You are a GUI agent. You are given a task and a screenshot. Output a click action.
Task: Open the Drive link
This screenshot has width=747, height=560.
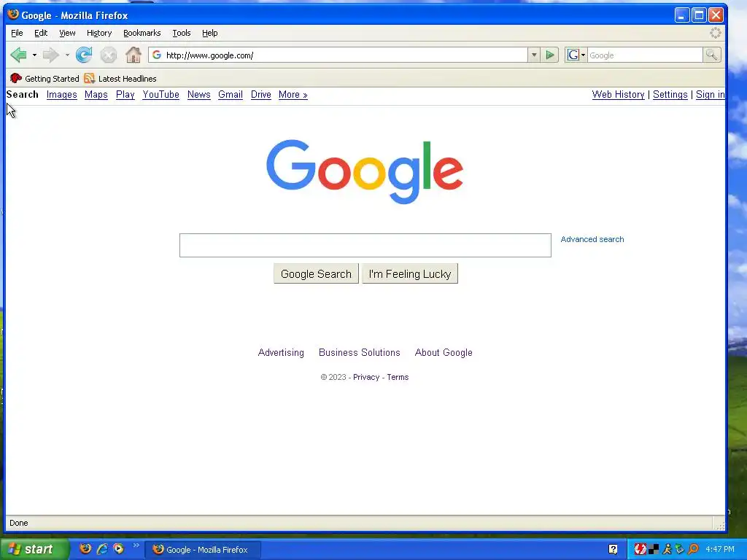260,94
